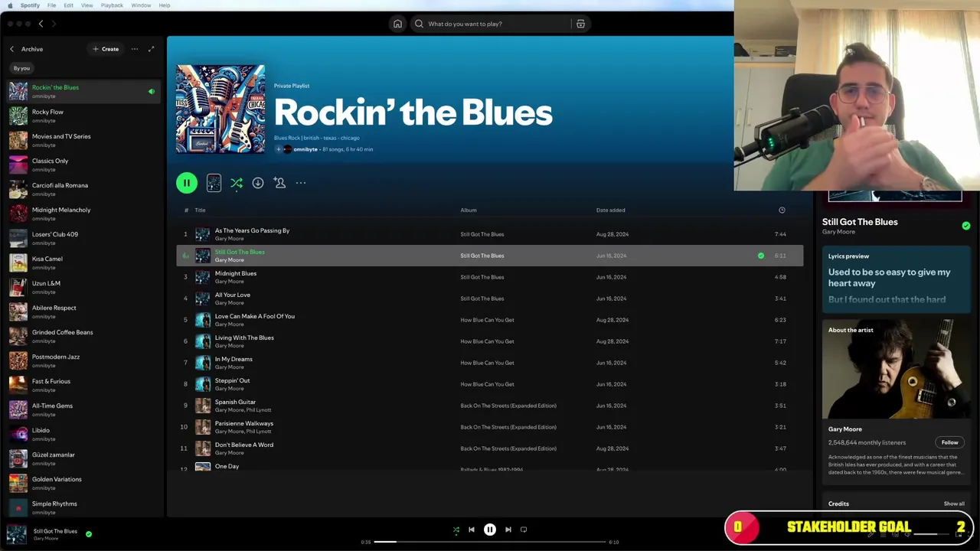Select track 'Living With The Blues'

490,341
